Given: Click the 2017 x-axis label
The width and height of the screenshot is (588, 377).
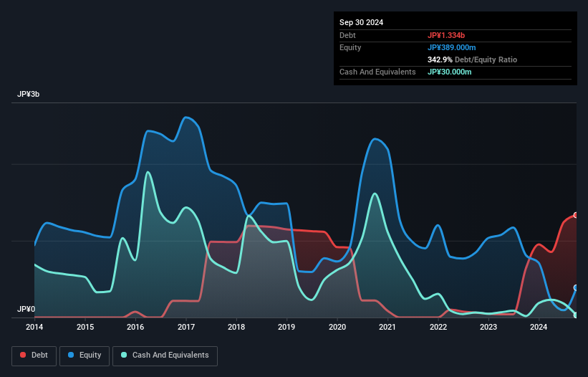Looking at the screenshot, I should 186,327.
